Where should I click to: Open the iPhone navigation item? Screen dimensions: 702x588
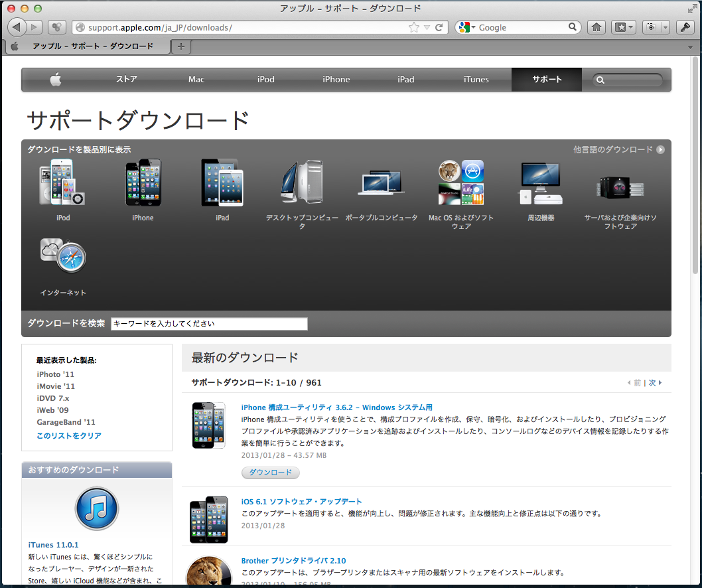pos(336,79)
